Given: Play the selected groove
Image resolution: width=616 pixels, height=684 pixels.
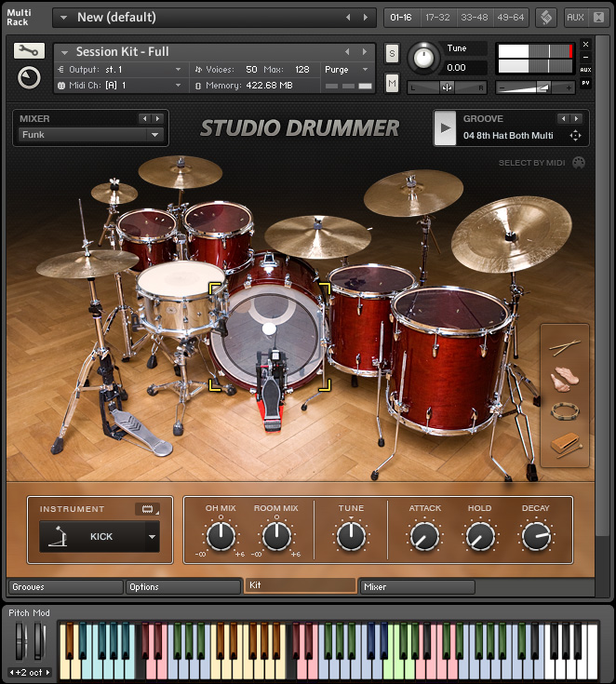Looking at the screenshot, I should (445, 127).
